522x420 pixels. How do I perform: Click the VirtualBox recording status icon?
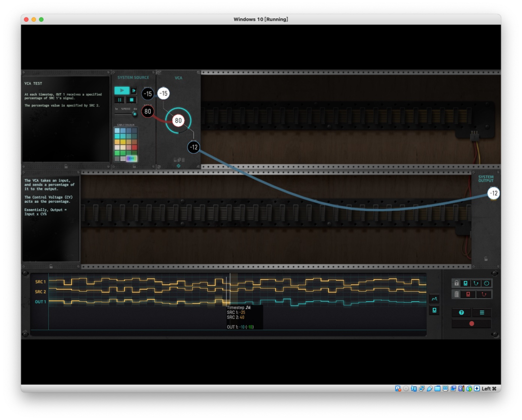pos(453,389)
